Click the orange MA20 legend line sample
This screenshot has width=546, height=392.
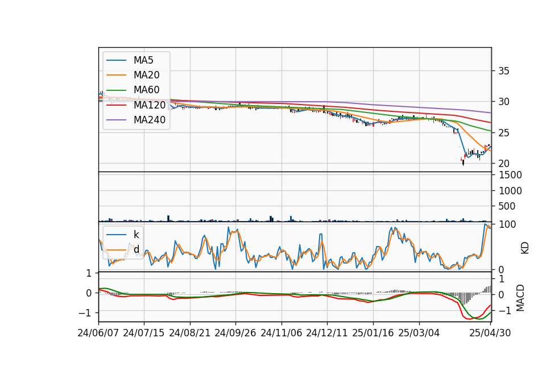(x=116, y=75)
